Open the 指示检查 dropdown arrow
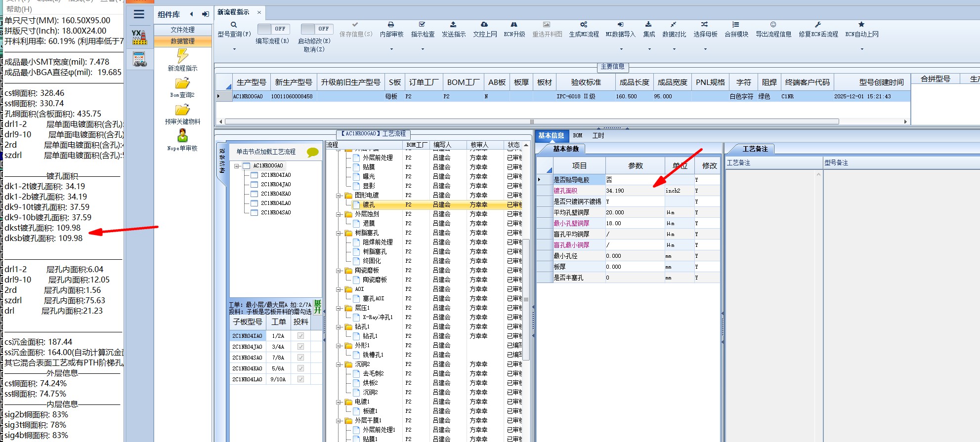The width and height of the screenshot is (980, 442). coord(423,49)
